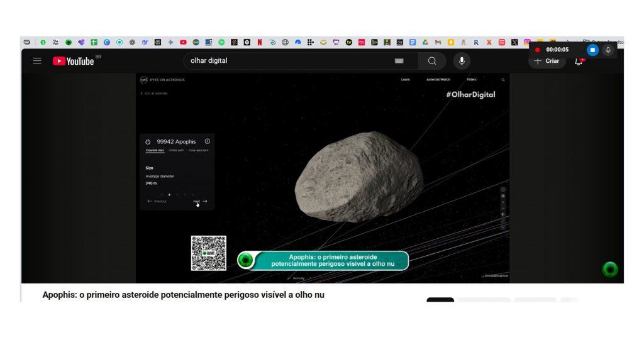
Task: Go to YouTube home via the logo
Action: pyautogui.click(x=74, y=61)
